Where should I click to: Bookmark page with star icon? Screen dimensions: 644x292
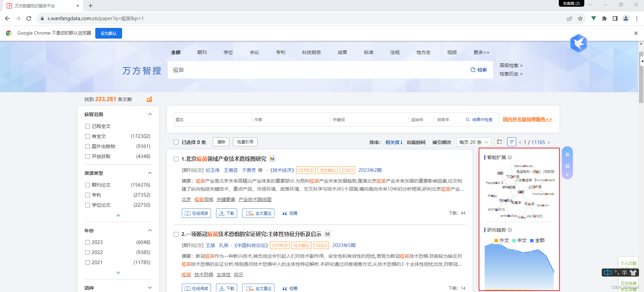pyautogui.click(x=580, y=18)
